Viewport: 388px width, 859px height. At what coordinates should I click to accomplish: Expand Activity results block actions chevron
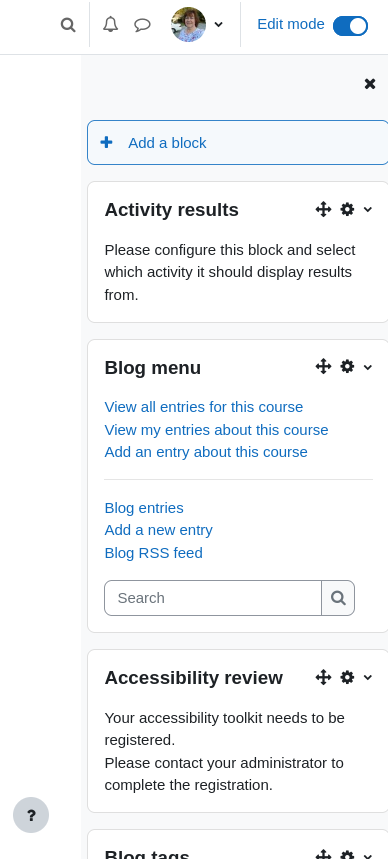368,209
